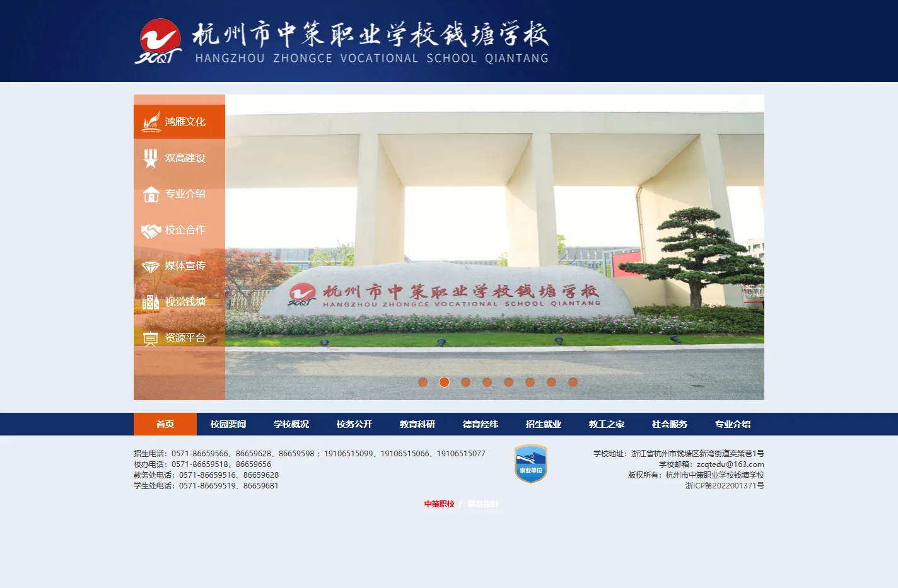The width and height of the screenshot is (898, 588).
Task: Click the 教务处电话 line in footer
Action: pyautogui.click(x=206, y=475)
